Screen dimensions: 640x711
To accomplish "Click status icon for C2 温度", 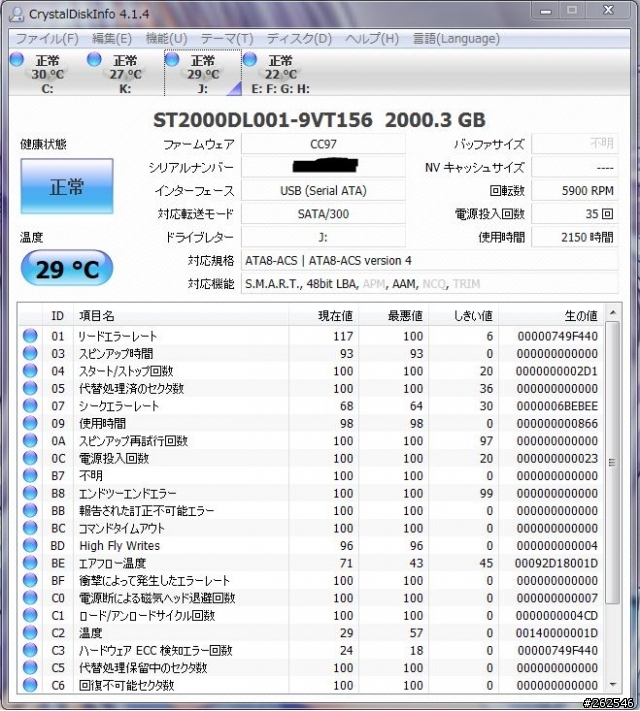I will coord(30,633).
